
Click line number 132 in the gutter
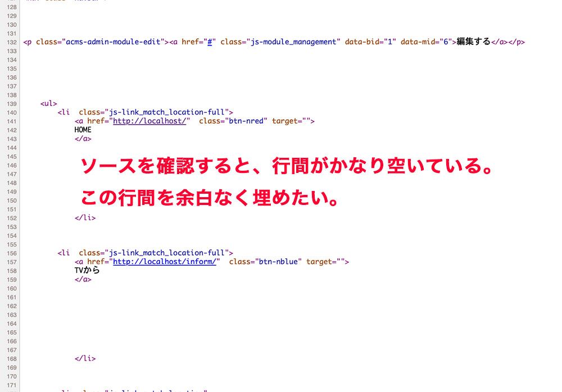tap(11, 42)
